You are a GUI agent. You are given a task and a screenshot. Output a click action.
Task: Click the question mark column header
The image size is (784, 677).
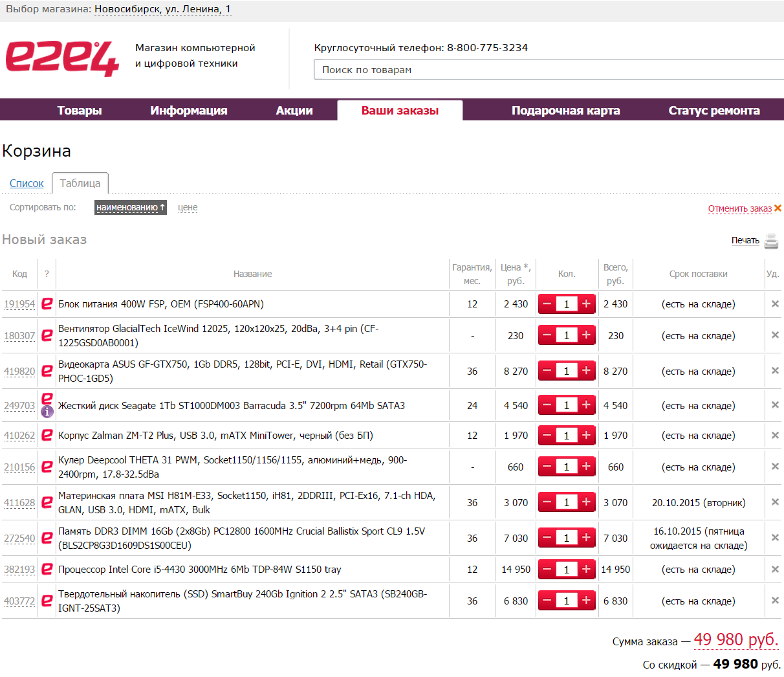[x=47, y=274]
